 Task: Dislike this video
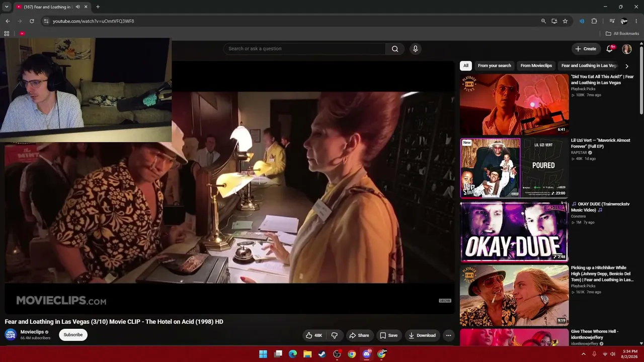pos(334,335)
